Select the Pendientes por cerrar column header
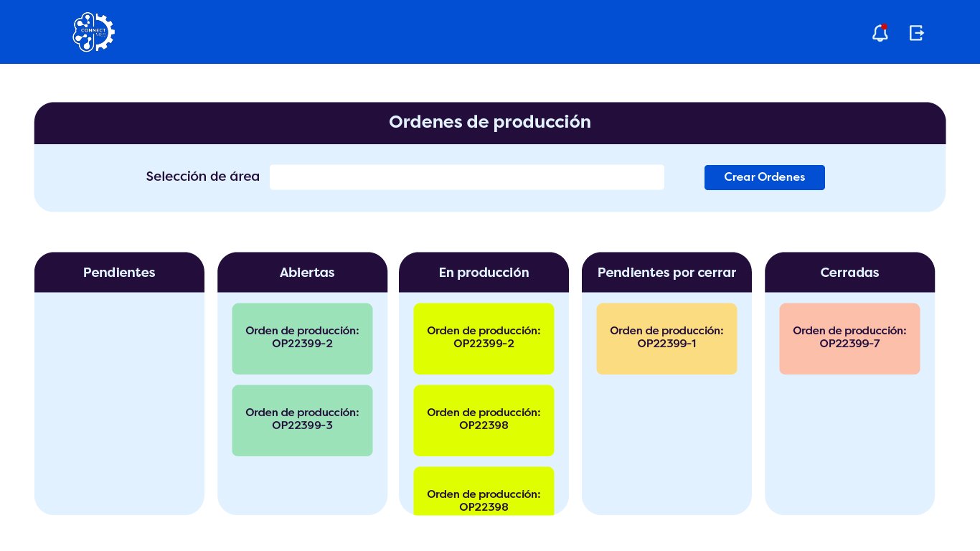980x551 pixels. pos(666,272)
